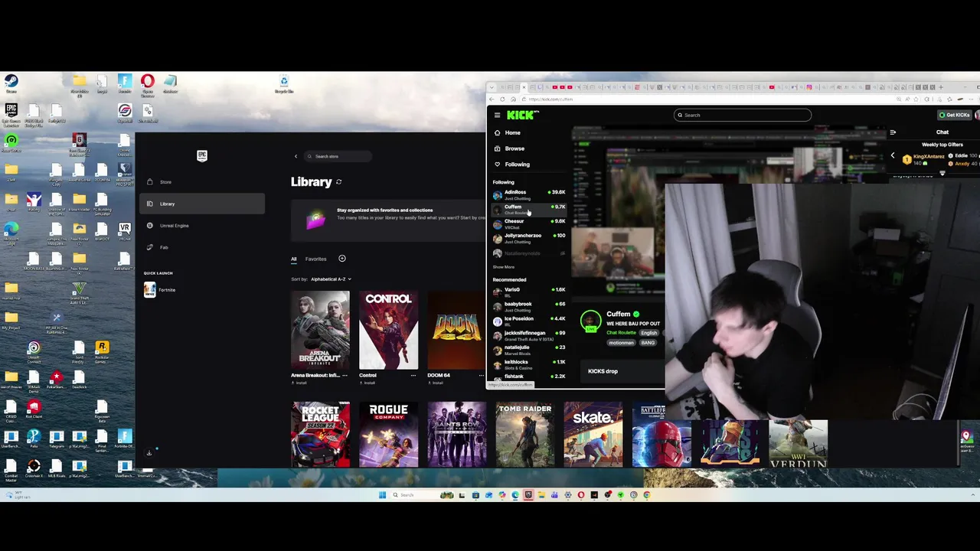This screenshot has width=980, height=551.
Task: Open VarisG recommended channel
Action: pos(529,292)
